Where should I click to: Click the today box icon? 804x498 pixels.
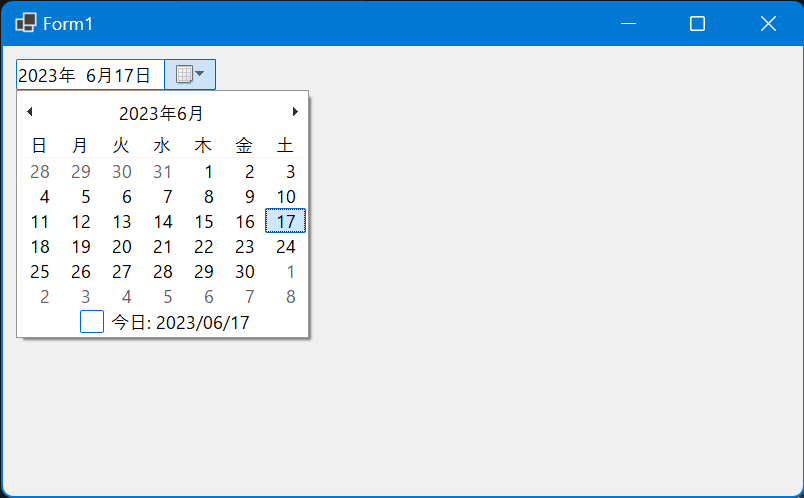(x=92, y=322)
